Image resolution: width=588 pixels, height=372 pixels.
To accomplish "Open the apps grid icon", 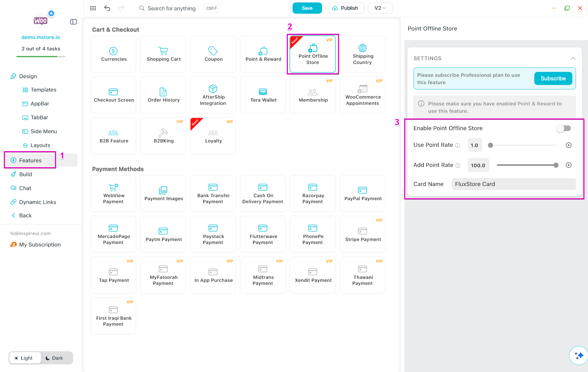I will [93, 8].
